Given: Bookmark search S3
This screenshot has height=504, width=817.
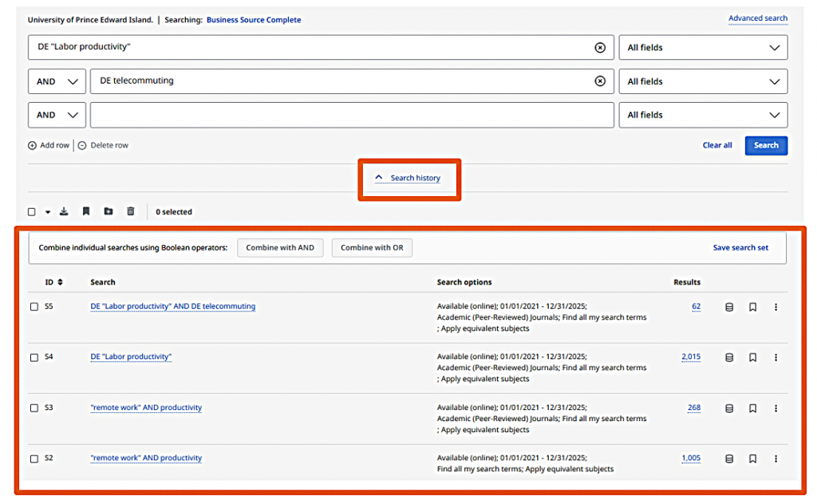Looking at the screenshot, I should (x=753, y=409).
